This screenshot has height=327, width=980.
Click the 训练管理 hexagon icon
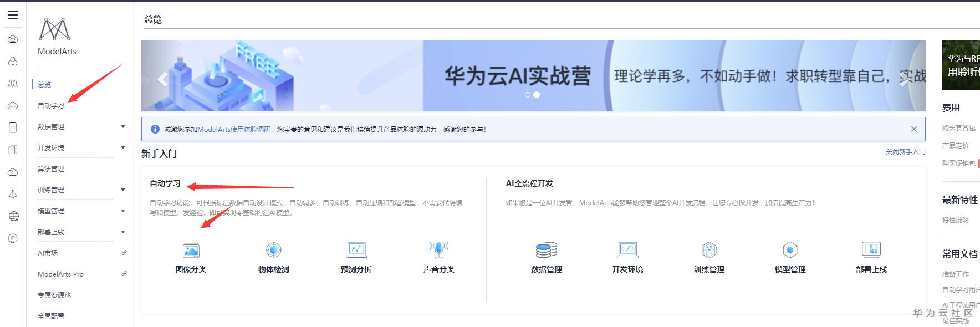point(709,250)
